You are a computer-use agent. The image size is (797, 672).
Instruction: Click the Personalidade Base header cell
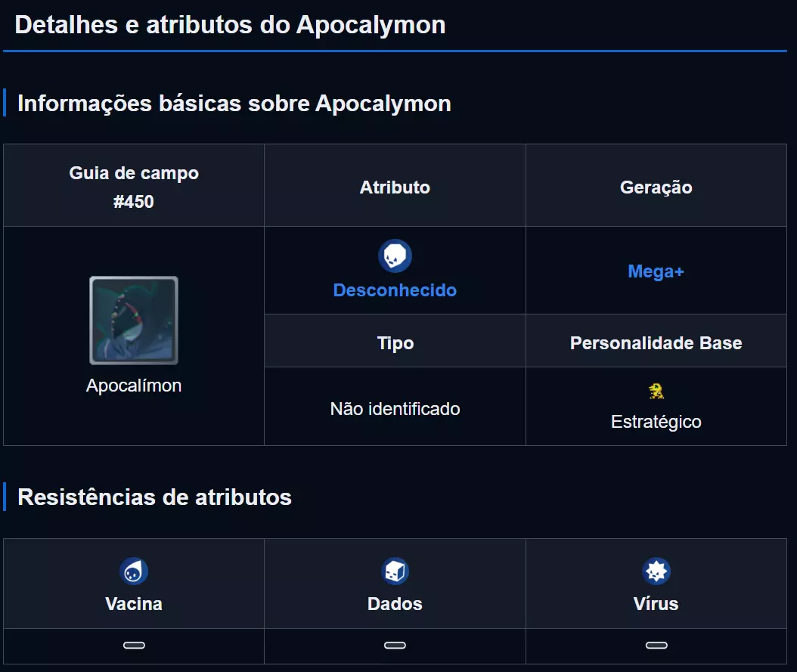(x=656, y=343)
